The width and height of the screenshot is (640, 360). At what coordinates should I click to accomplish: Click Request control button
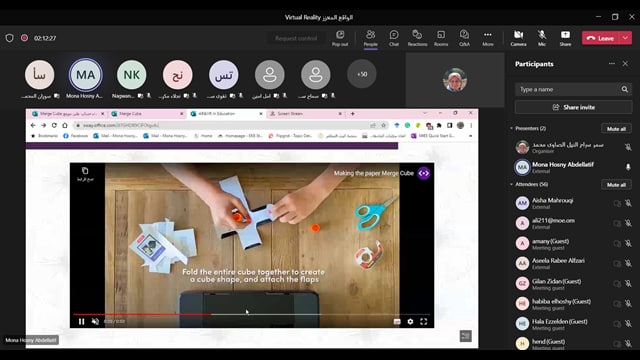296,38
